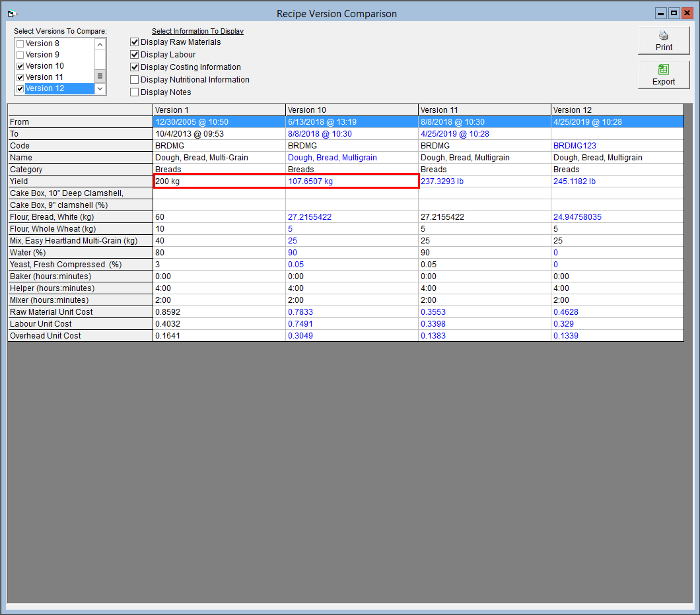The height and width of the screenshot is (615, 700).
Task: Click the 237.3293 lb yield cell
Action: 484,181
